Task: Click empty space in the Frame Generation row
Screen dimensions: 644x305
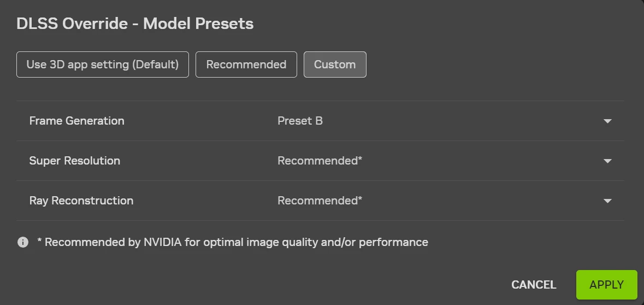Action: [x=464, y=121]
